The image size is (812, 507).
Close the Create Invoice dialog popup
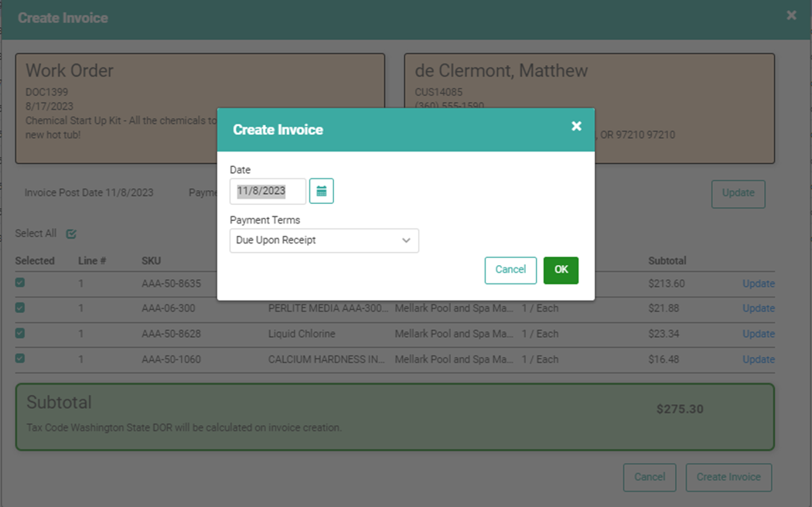(576, 126)
